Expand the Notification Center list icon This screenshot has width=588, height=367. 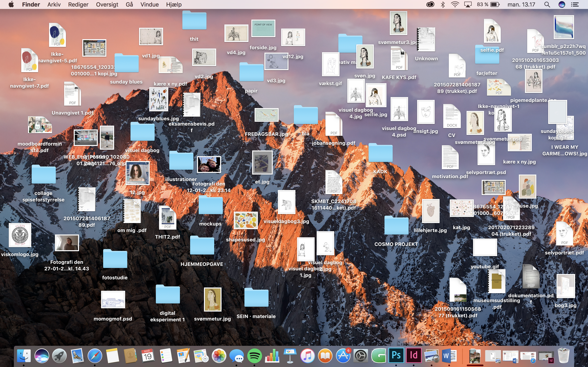click(x=575, y=4)
